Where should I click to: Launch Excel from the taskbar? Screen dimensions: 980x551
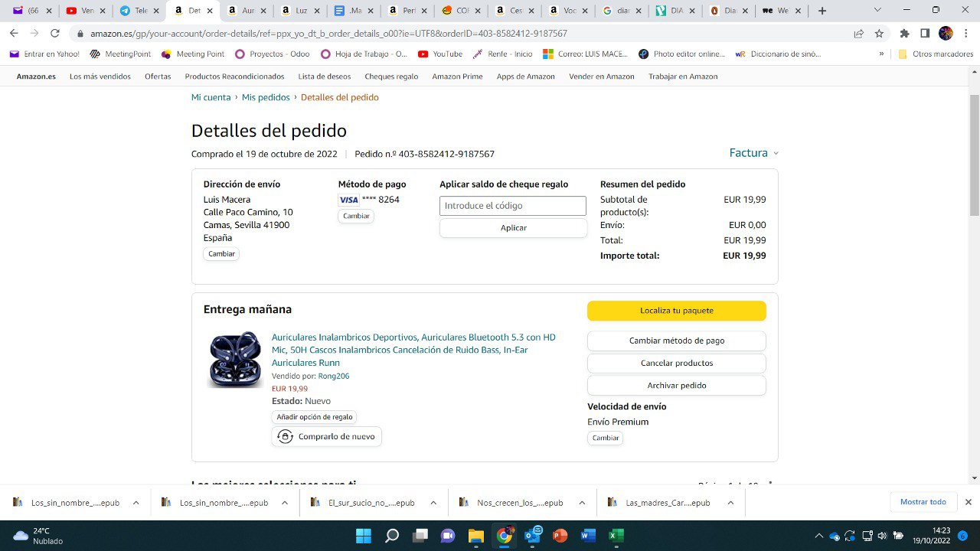(616, 535)
